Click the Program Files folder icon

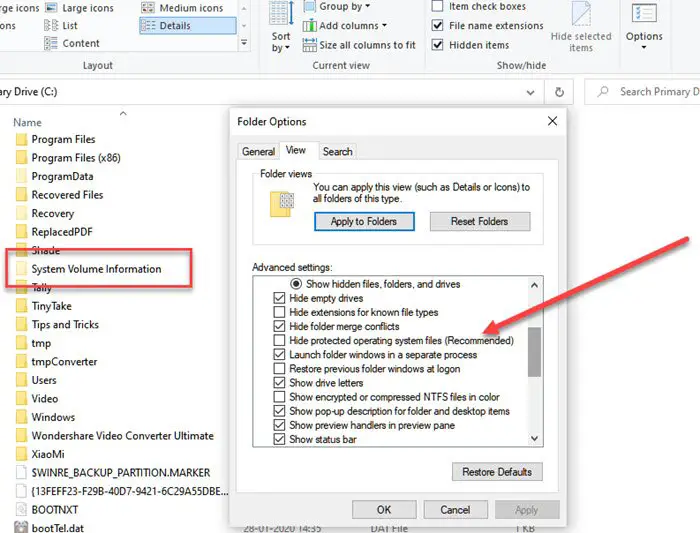pos(21,140)
